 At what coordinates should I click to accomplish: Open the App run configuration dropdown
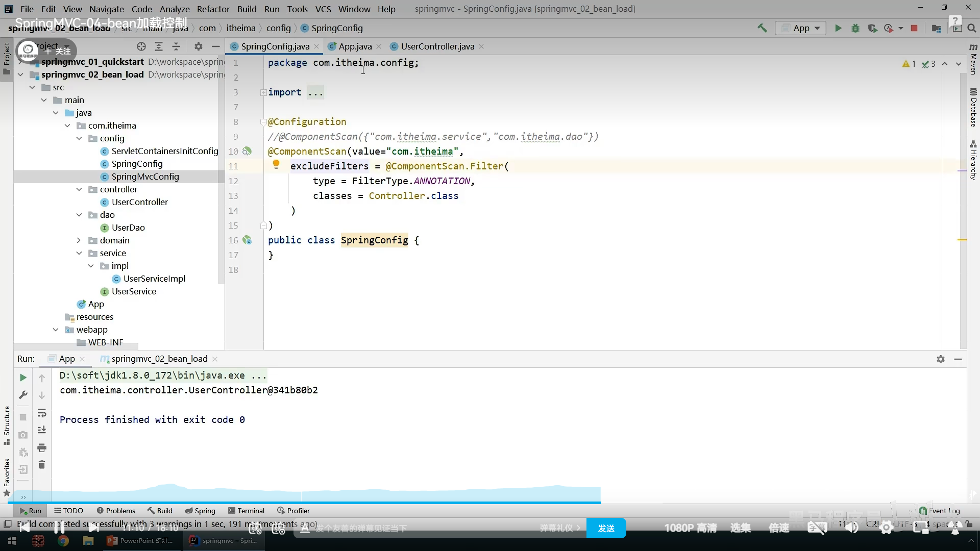coord(801,29)
